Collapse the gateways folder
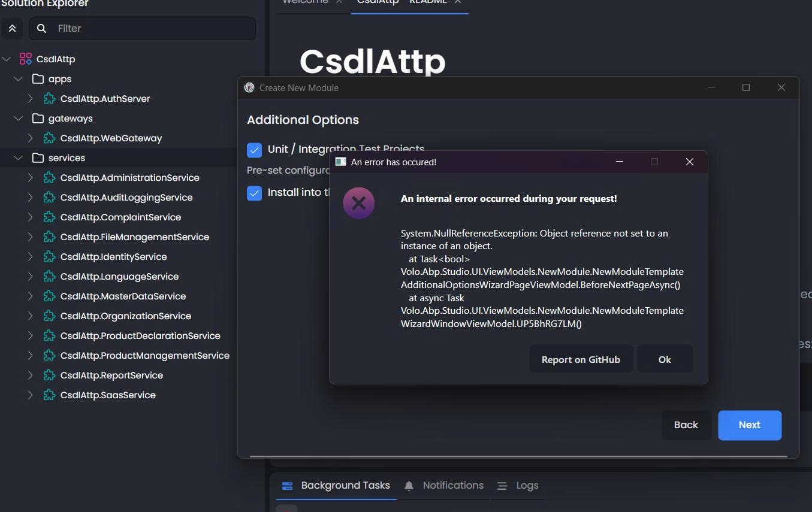Viewport: 812px width, 512px height. point(19,118)
